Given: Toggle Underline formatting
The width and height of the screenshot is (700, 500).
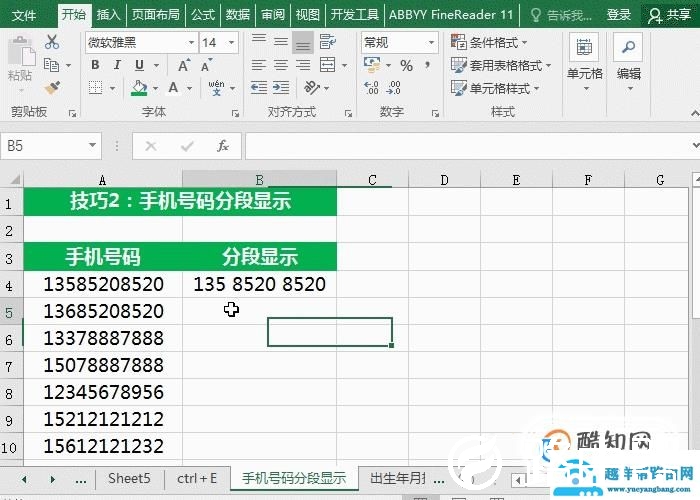Looking at the screenshot, I should (x=139, y=65).
